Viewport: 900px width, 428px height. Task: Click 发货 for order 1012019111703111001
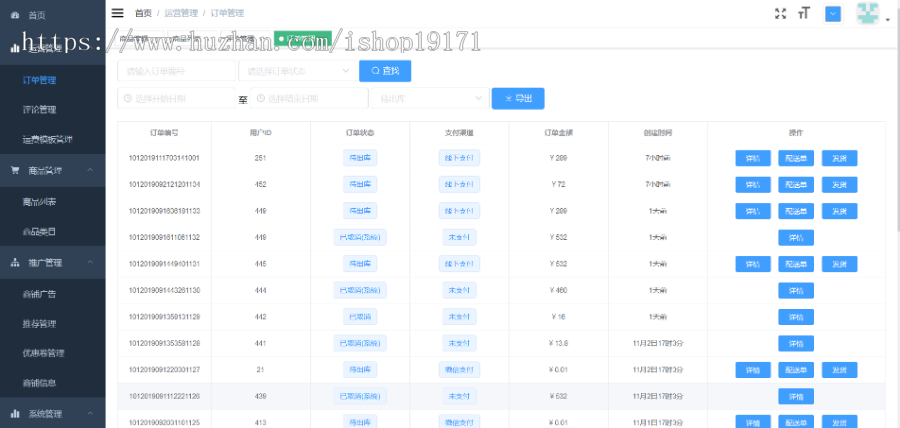(x=839, y=158)
